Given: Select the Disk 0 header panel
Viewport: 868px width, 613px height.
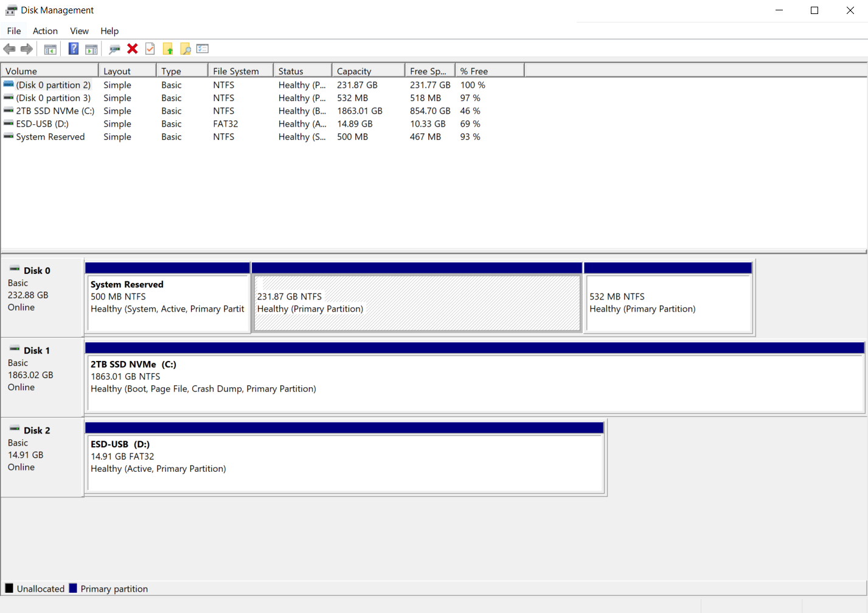Looking at the screenshot, I should pyautogui.click(x=42, y=298).
